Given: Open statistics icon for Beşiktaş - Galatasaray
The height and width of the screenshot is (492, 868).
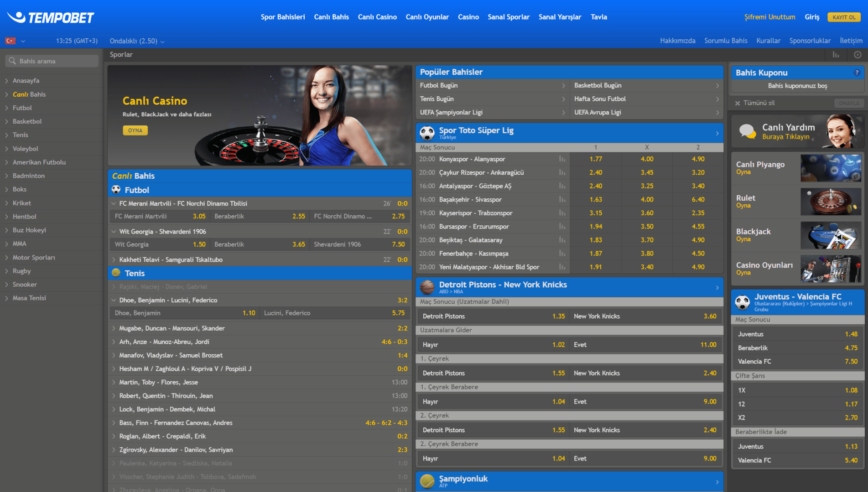Looking at the screenshot, I should [562, 240].
